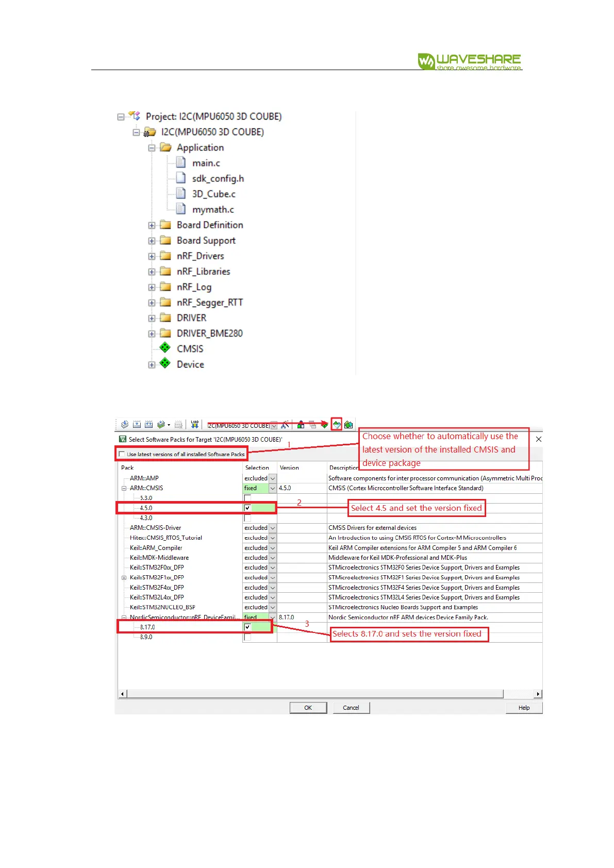This screenshot has height=868, width=614.
Task: Click the CMSIS green component icon
Action: coord(165,348)
